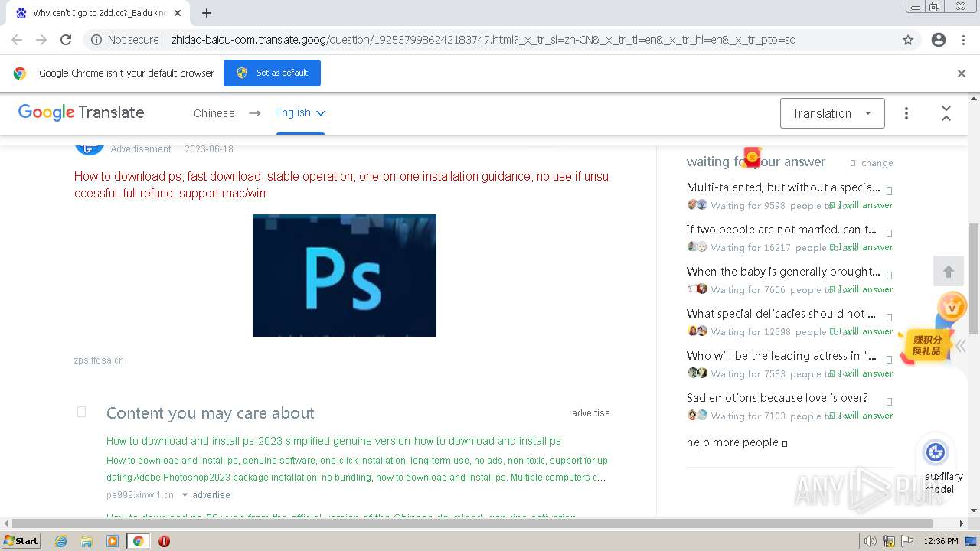This screenshot has height=551, width=980.
Task: Click the address bar URL
Action: (483, 40)
